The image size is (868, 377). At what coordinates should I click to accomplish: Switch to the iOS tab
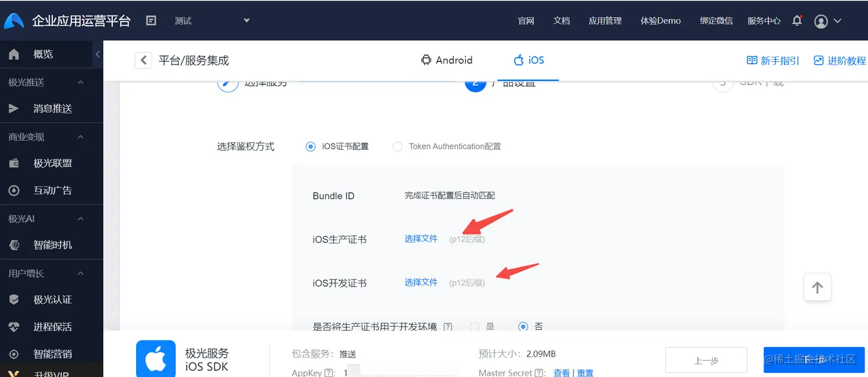[529, 60]
